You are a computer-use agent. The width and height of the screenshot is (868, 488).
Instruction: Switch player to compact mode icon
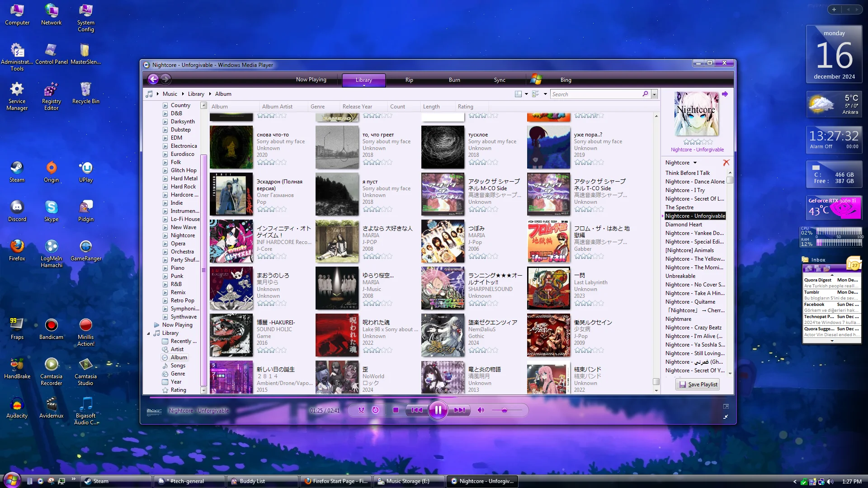[x=726, y=417]
